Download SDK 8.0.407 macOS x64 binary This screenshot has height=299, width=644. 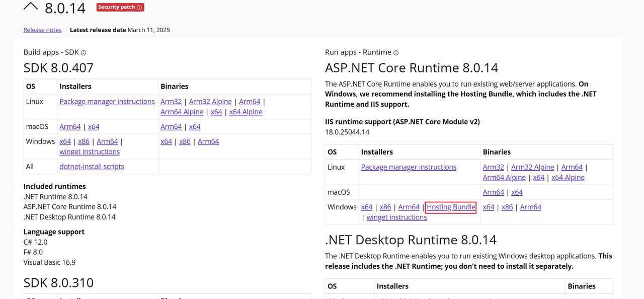pos(195,127)
